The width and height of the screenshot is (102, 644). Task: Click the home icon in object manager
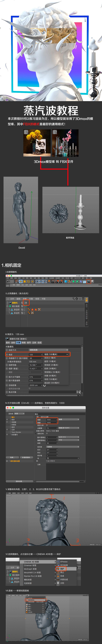tap(77, 299)
